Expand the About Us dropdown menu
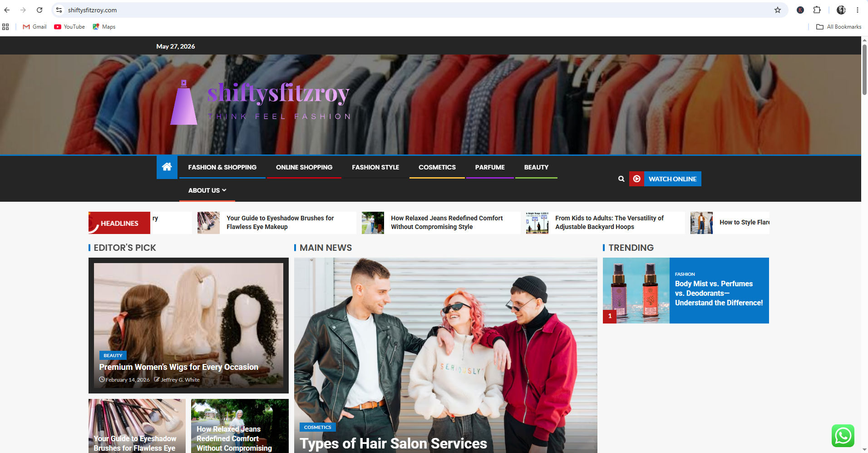The width and height of the screenshot is (868, 453). point(207,190)
